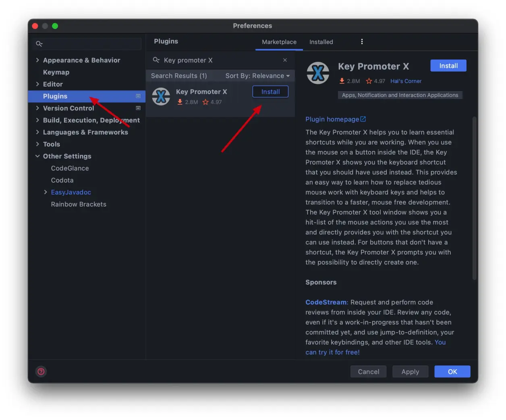506x420 pixels.
Task: Open CodeGlance settings
Action: tap(70, 168)
